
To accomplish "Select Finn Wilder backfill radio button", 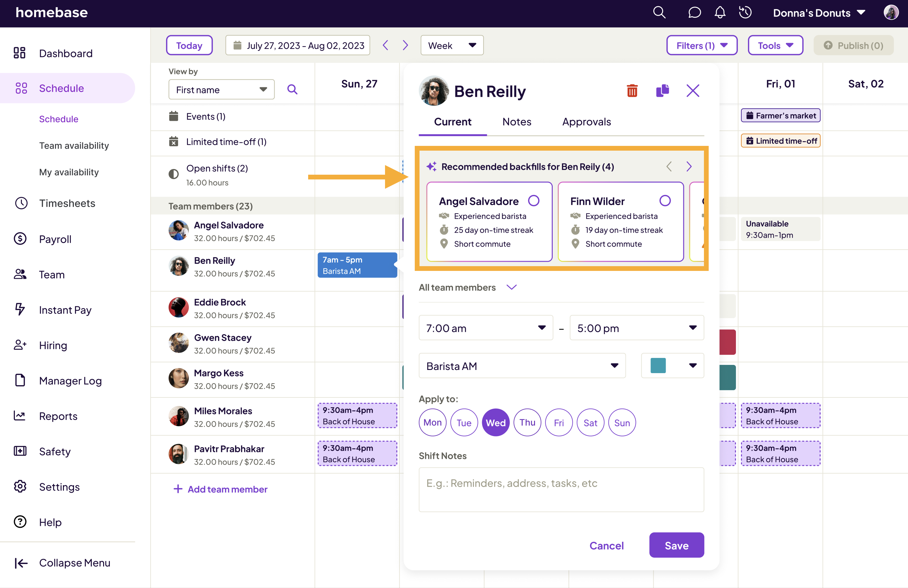I will [665, 200].
